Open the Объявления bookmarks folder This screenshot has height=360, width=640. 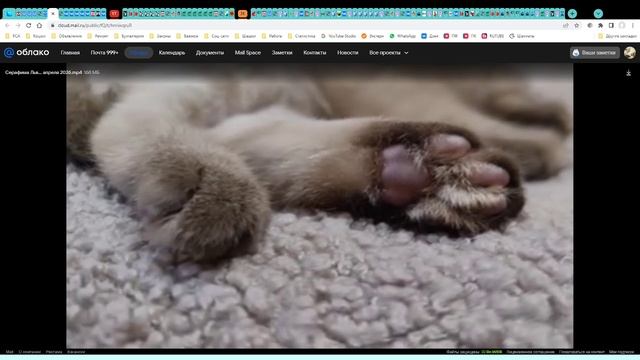[67, 36]
